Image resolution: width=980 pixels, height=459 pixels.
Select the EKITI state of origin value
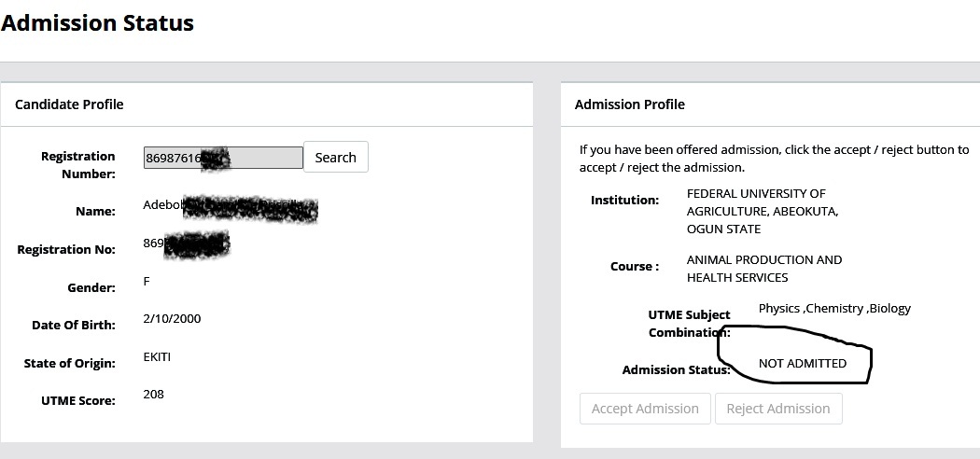tap(157, 357)
